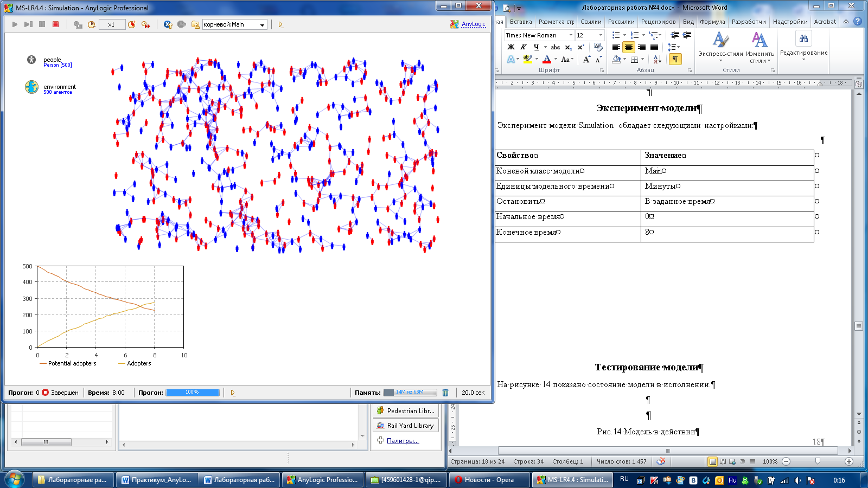Toggle superscript formatting

580,47
